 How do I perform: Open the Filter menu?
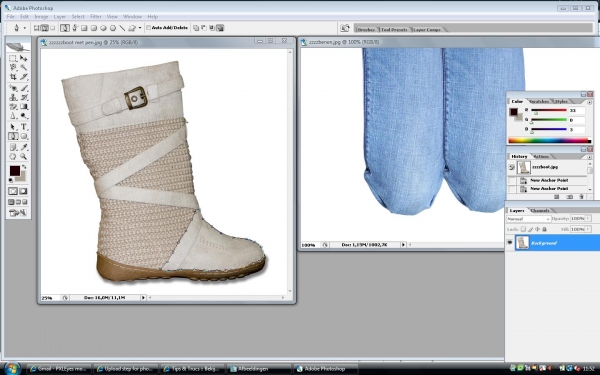point(96,17)
